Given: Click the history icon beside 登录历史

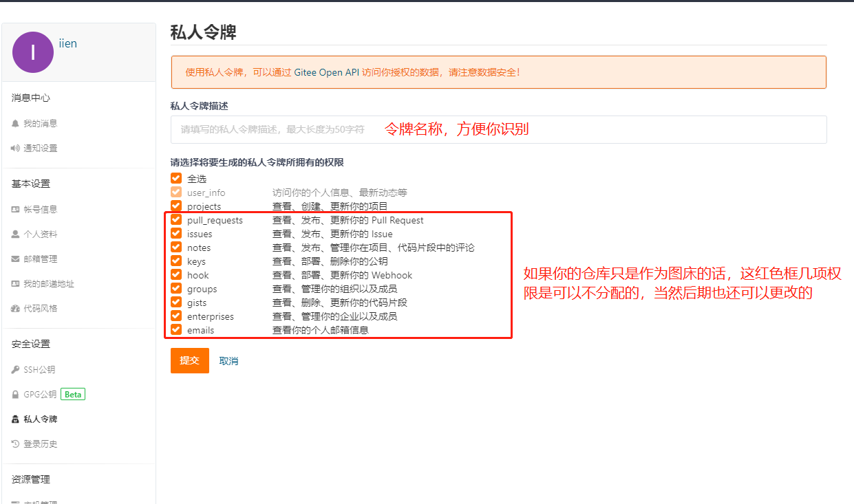Looking at the screenshot, I should pyautogui.click(x=16, y=444).
